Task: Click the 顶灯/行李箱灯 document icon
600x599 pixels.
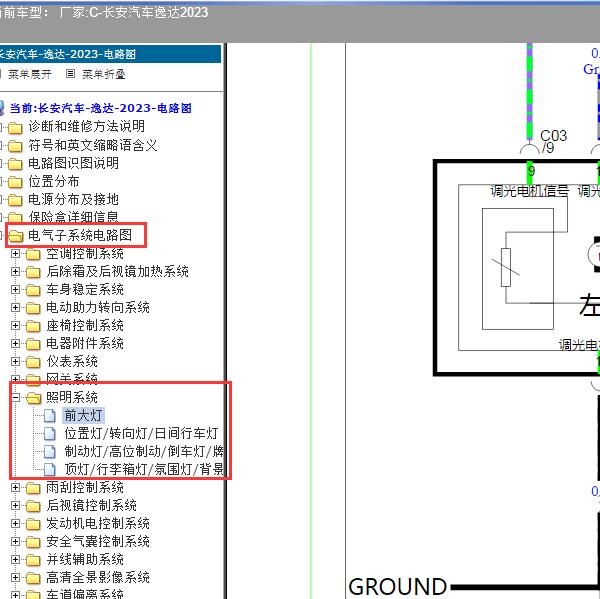Action: click(50, 469)
